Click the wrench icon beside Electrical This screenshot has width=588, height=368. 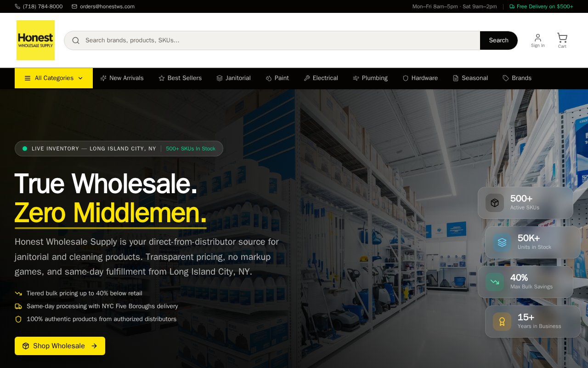(307, 78)
